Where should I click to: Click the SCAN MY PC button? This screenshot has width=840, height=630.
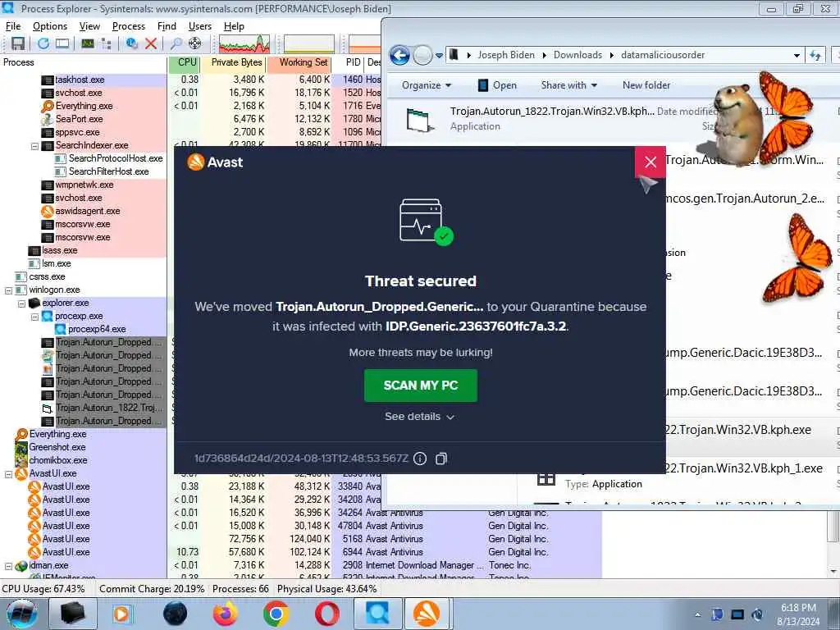tap(421, 386)
